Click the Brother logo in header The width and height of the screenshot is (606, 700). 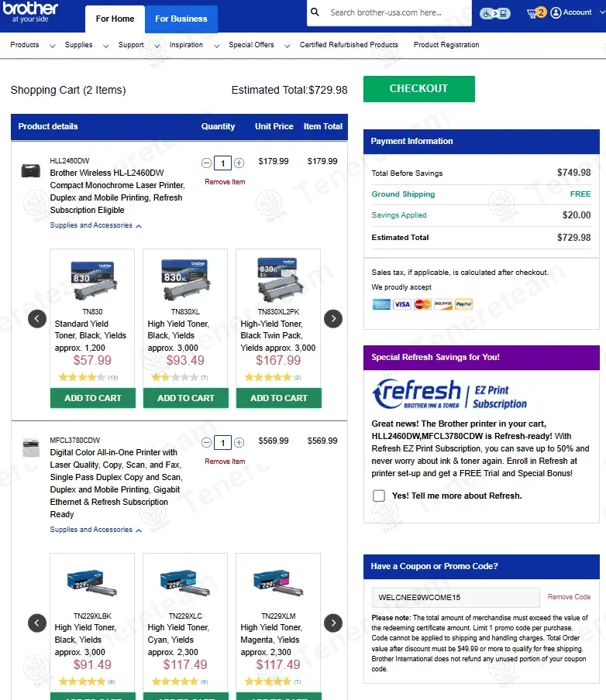click(30, 12)
